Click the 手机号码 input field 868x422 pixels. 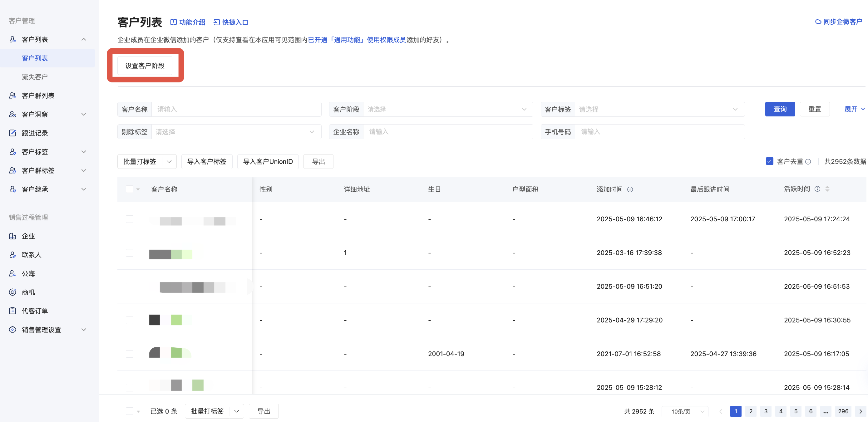pos(660,132)
